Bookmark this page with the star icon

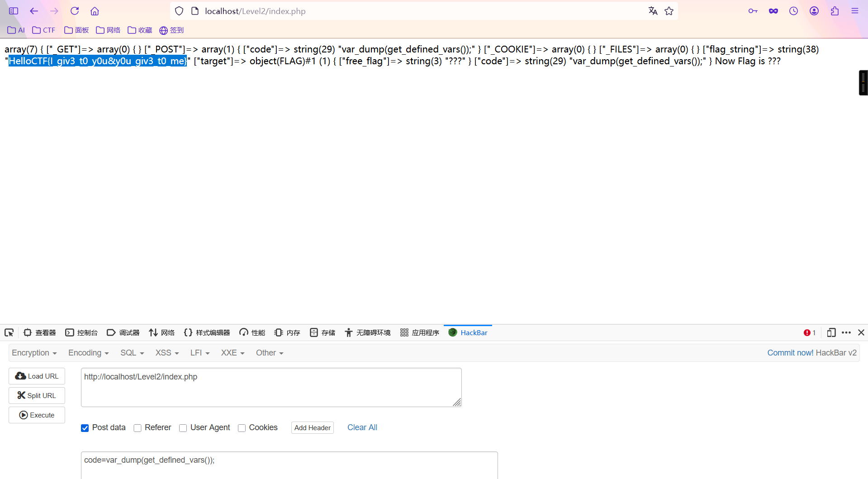(669, 11)
